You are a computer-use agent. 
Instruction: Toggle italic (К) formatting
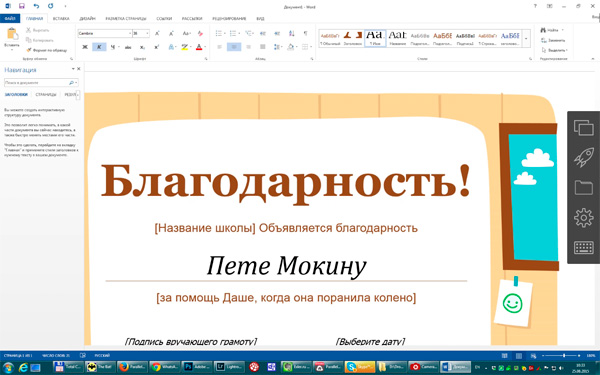[99, 47]
